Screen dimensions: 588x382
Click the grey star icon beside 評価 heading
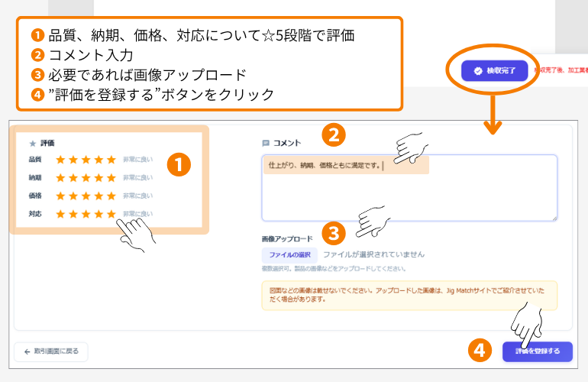tap(33, 144)
